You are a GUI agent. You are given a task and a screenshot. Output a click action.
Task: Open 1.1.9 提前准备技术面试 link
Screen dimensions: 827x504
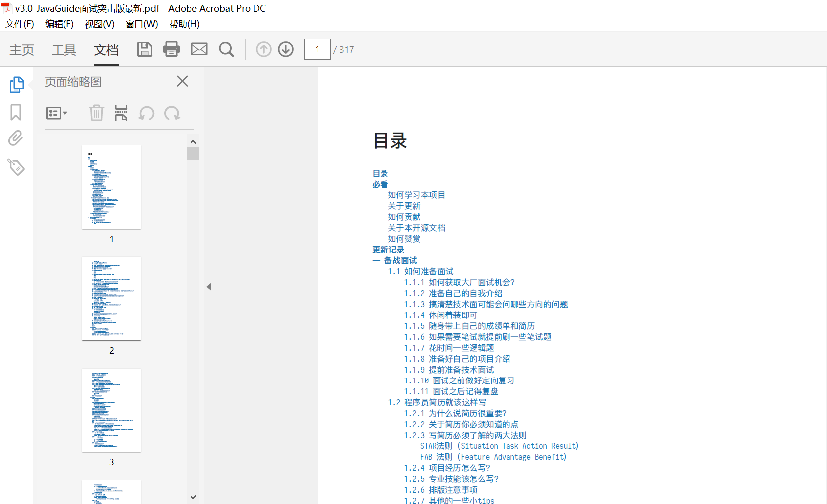pyautogui.click(x=449, y=370)
